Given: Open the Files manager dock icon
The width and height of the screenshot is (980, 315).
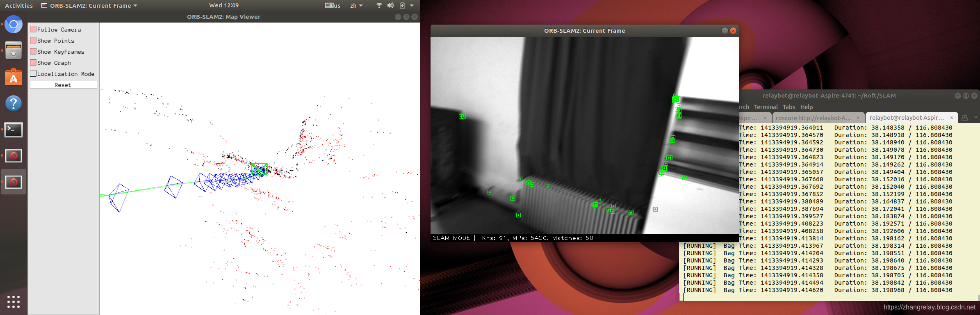Looking at the screenshot, I should pos(14,51).
